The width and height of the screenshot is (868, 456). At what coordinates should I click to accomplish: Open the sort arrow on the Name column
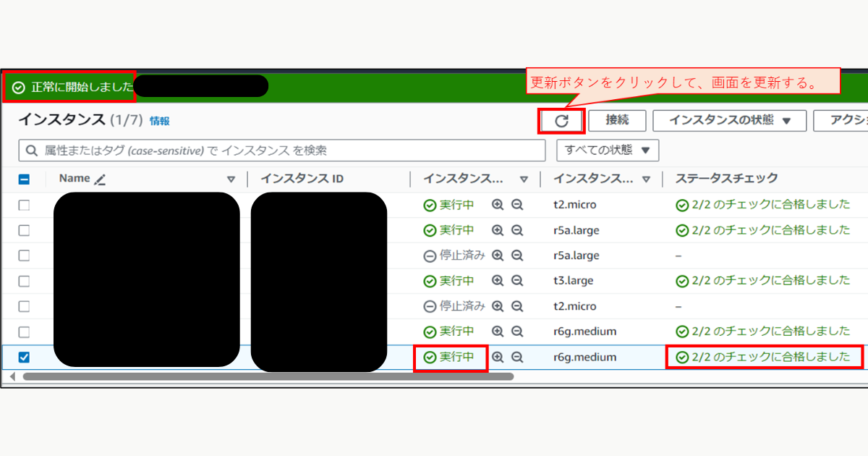[x=231, y=178]
